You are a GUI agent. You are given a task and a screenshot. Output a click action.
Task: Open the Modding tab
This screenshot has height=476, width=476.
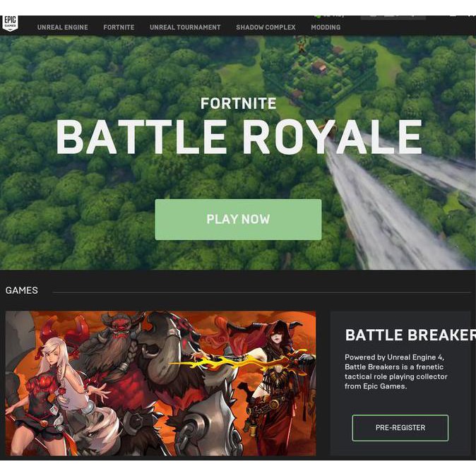click(x=326, y=28)
